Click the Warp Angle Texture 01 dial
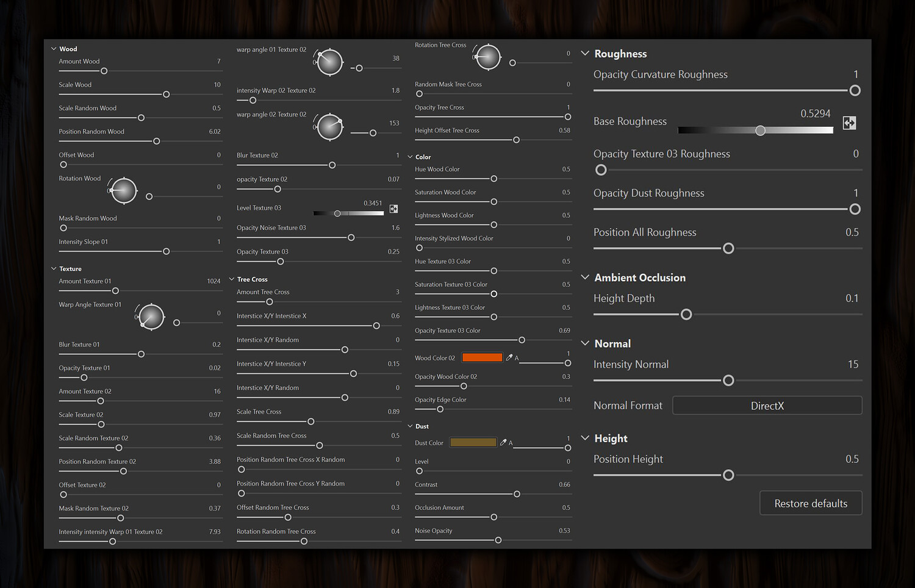The height and width of the screenshot is (588, 915). [151, 317]
